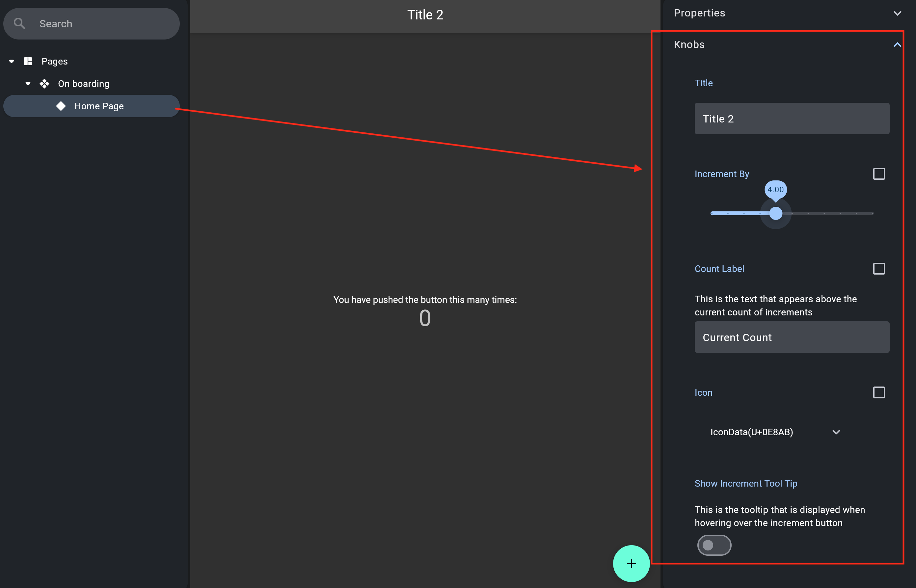Select the Home Page tree item
Image resolution: width=916 pixels, height=588 pixels.
(99, 106)
